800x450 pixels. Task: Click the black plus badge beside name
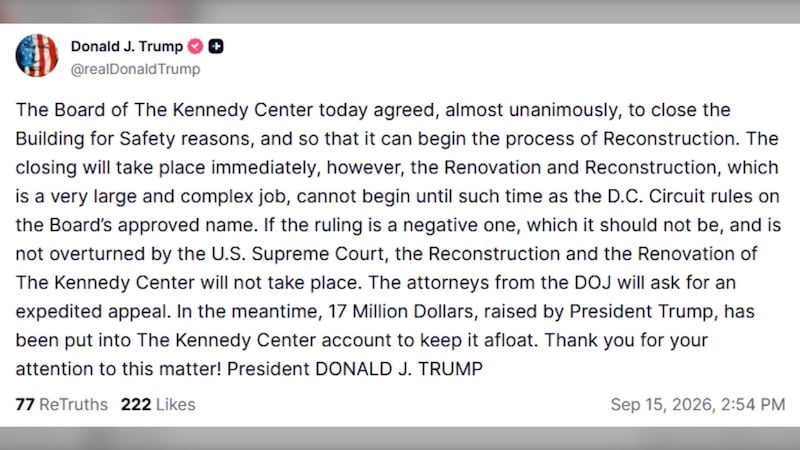pyautogui.click(x=216, y=46)
